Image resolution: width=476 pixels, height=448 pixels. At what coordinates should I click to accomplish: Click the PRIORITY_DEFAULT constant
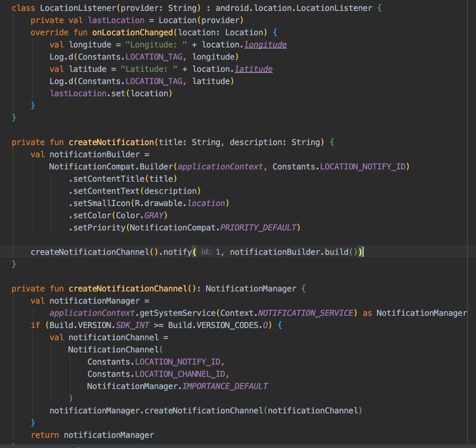(x=258, y=228)
